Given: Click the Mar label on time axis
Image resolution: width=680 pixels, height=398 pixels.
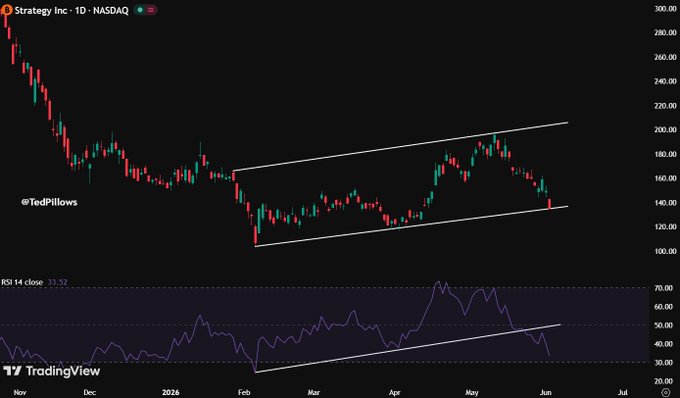Looking at the screenshot, I should click(314, 392).
